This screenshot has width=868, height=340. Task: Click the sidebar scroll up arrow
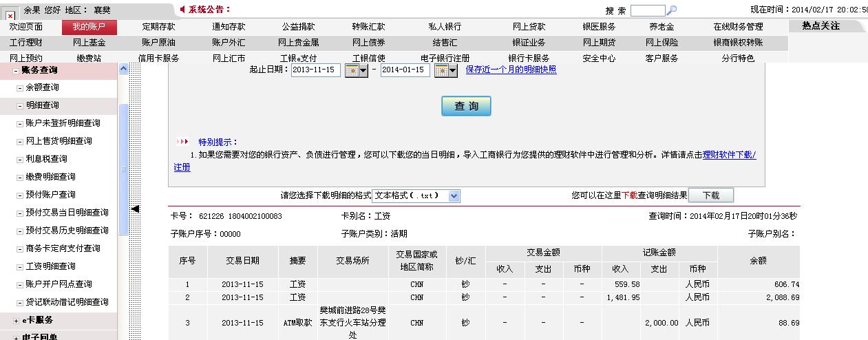(123, 69)
